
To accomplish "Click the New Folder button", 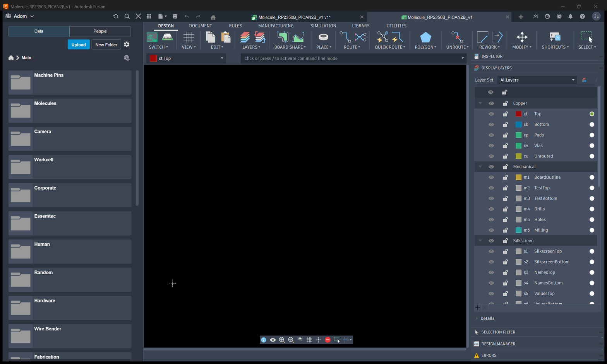I will [106, 45].
